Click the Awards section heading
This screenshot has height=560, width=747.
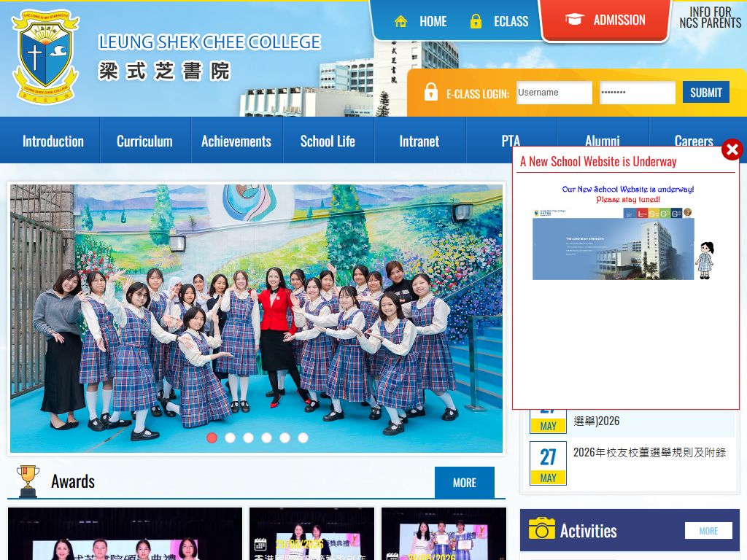point(73,481)
